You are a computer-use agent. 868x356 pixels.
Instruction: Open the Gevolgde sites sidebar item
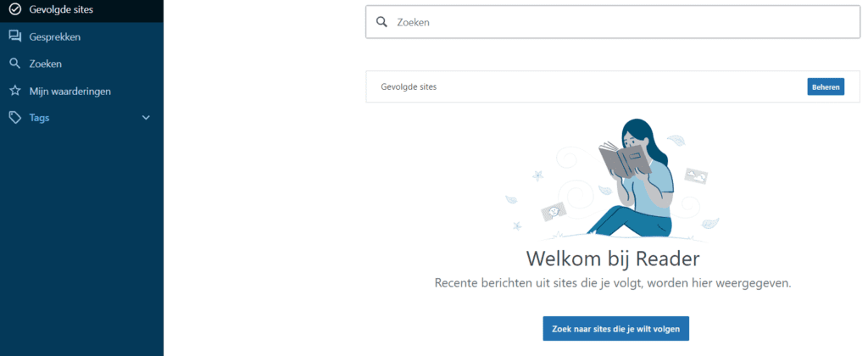(81, 8)
